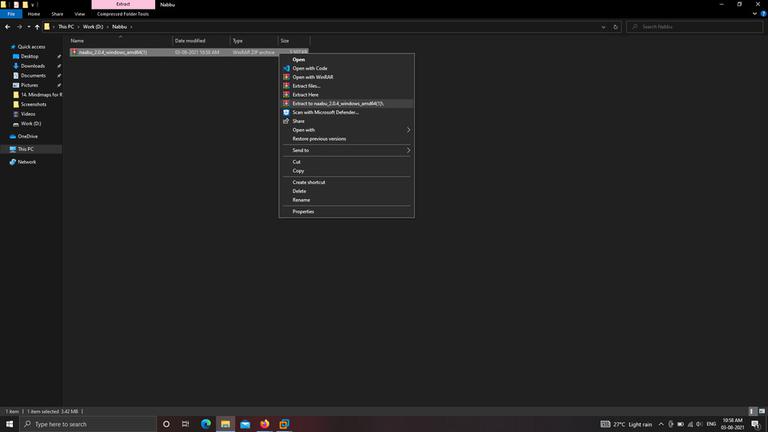Choose Open with WinRAR
768x432 pixels.
(x=312, y=77)
